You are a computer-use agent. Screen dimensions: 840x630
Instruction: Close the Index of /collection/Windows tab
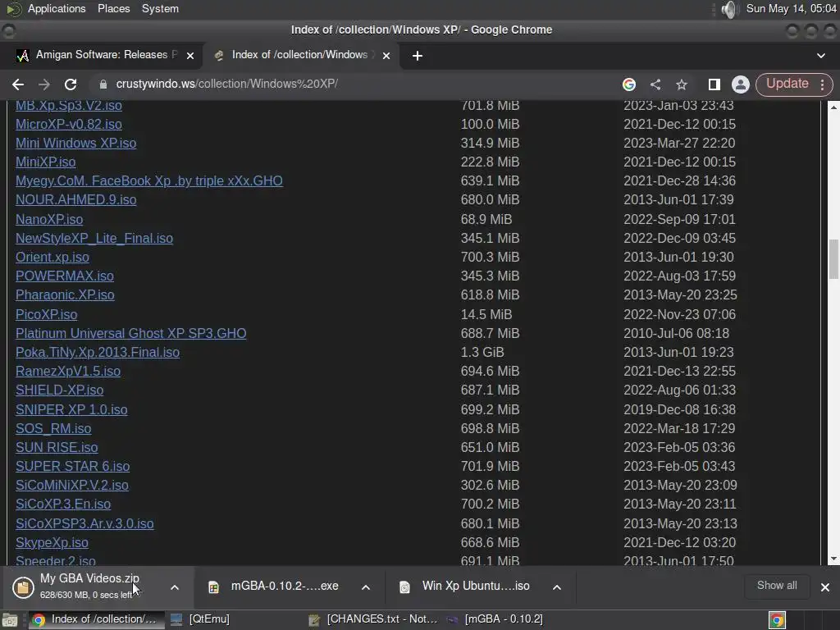386,56
